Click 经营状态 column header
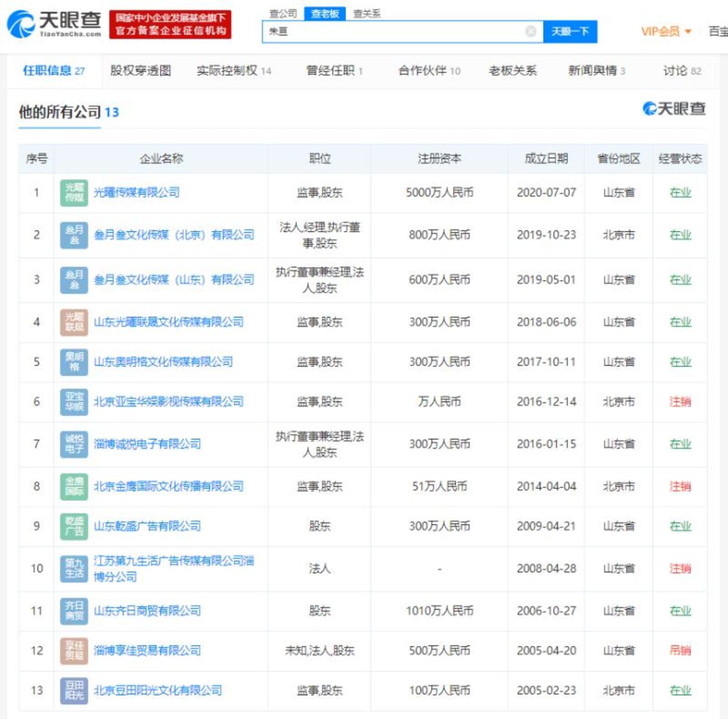 [x=680, y=159]
